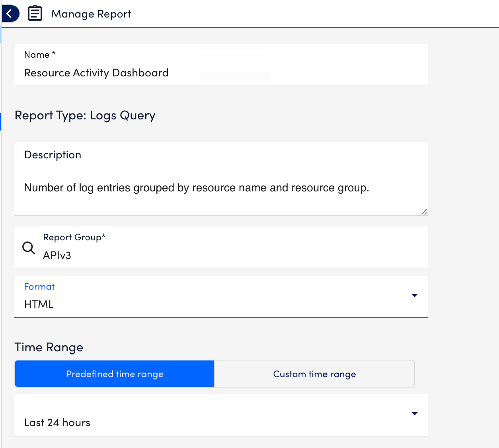Open the Format dropdown showing HTML
Viewport: 499px width, 448px height.
(221, 297)
